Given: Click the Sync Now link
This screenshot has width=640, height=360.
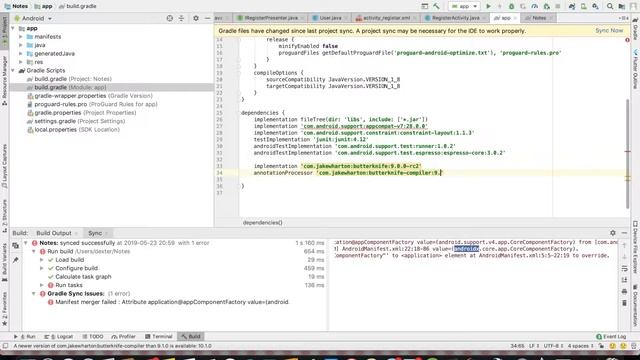Looking at the screenshot, I should (609, 31).
